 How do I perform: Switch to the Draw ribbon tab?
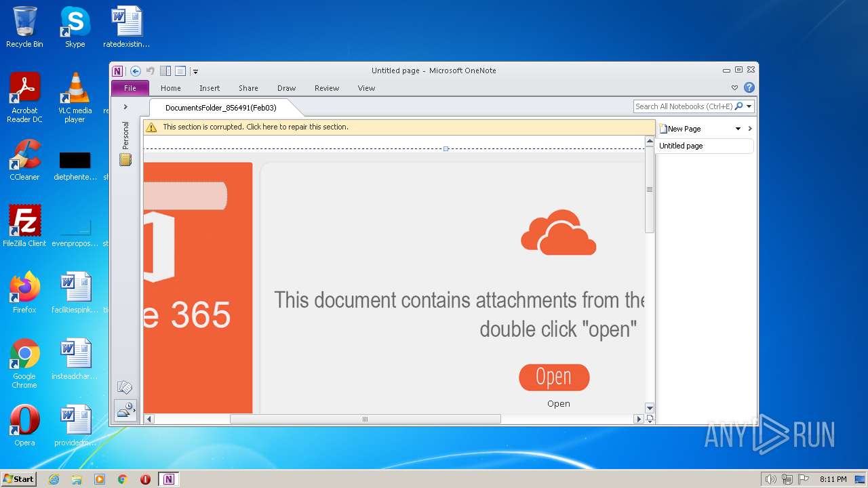287,88
